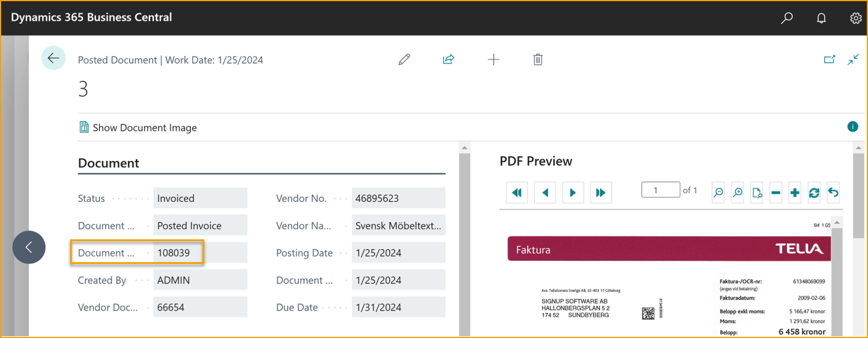Viewport: 868px width, 338px height.
Task: Zoom out the PDF preview
Action: (719, 193)
